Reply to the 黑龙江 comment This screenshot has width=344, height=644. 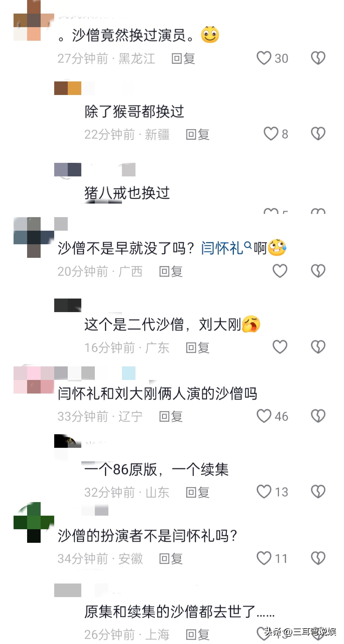[x=183, y=59]
